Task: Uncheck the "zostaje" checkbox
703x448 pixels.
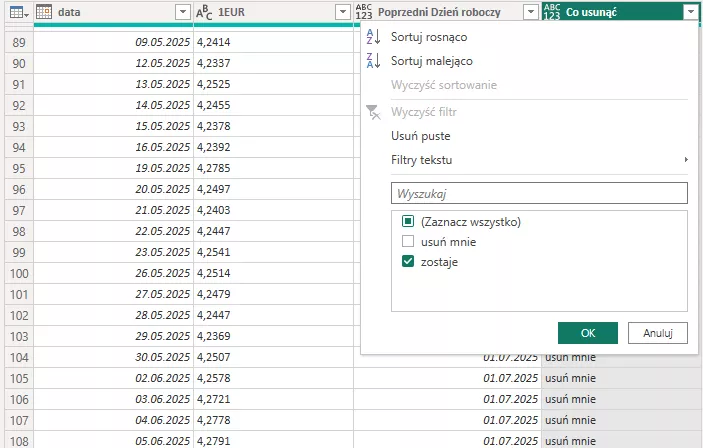Action: point(408,262)
